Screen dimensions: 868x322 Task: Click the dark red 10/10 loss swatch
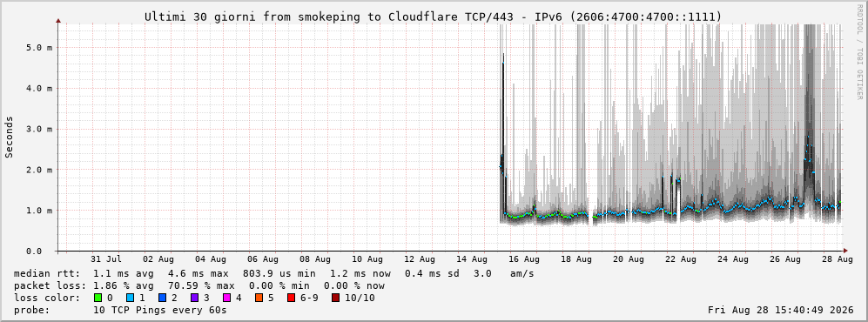point(335,298)
